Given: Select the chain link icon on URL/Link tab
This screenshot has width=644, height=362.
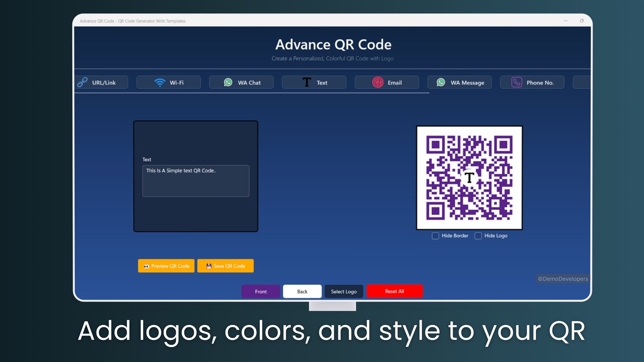Looking at the screenshot, I should pos(82,82).
